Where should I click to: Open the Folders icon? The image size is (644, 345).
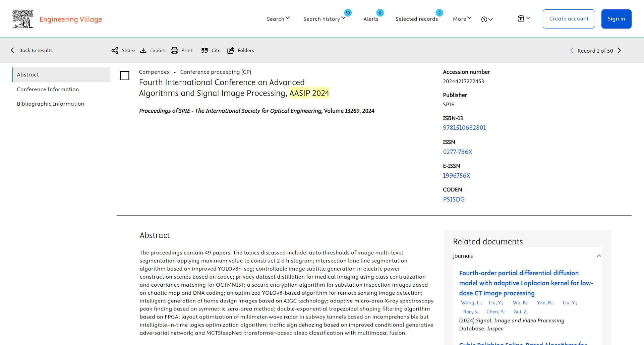pos(231,51)
